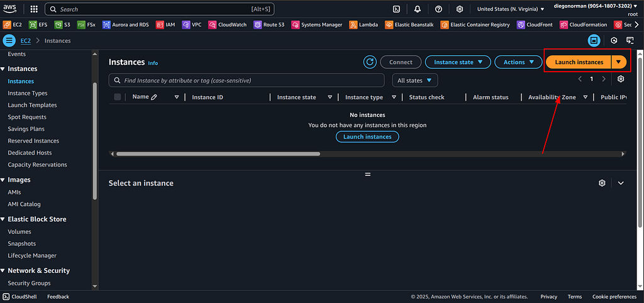
Task: Open the CloudFront shortcut
Action: [x=535, y=25]
